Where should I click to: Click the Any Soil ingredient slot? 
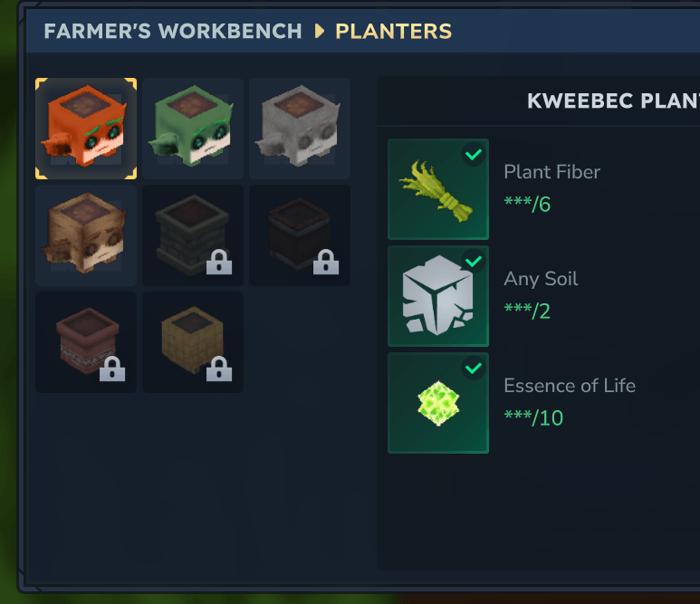pyautogui.click(x=438, y=296)
